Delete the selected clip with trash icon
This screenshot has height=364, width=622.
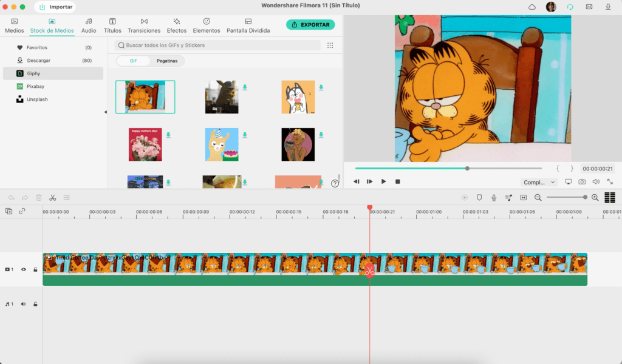(39, 198)
